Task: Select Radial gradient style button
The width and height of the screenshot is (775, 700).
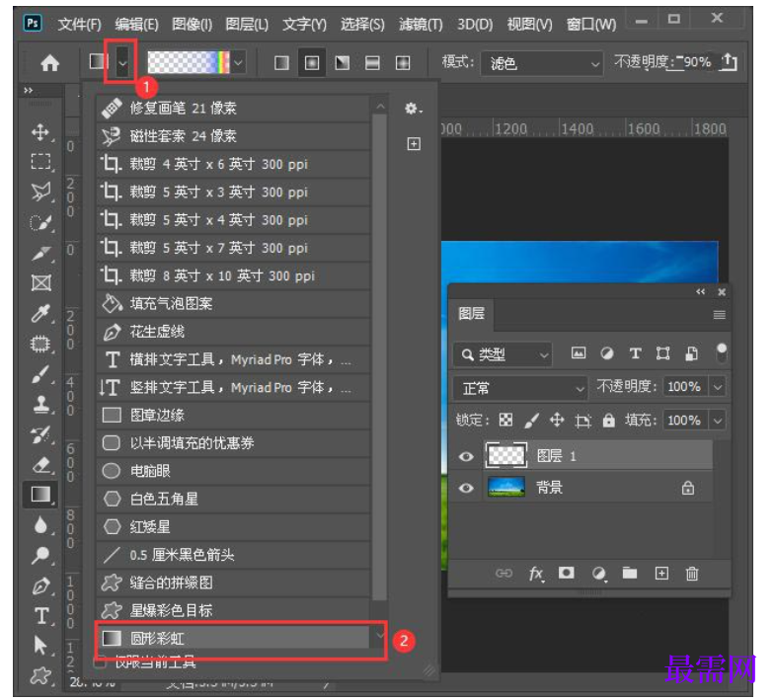Action: tap(312, 63)
